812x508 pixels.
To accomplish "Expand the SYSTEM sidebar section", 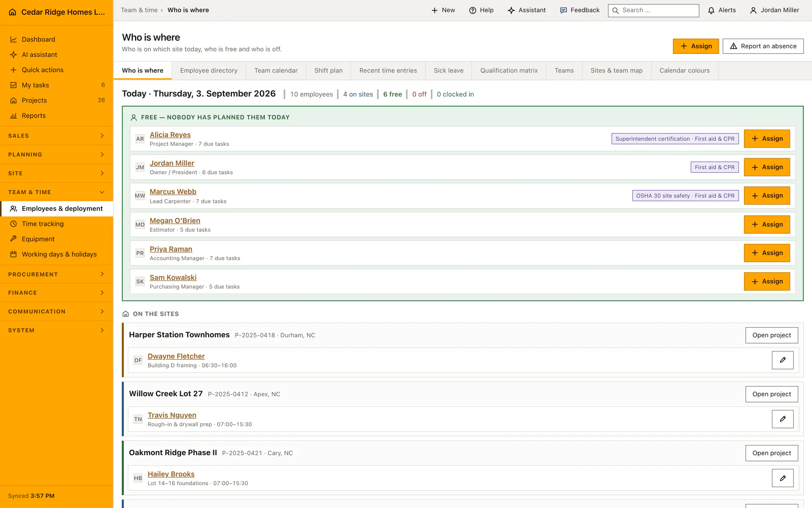I will click(56, 330).
